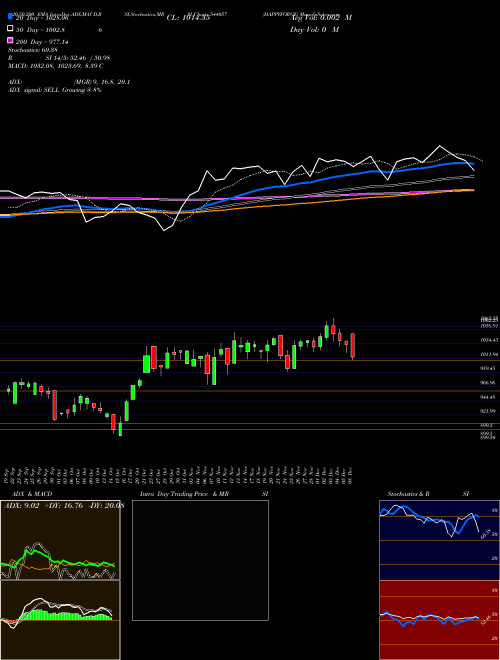Select the '200 Day - 977.14' text
The height and width of the screenshot is (660, 500).
42,42
